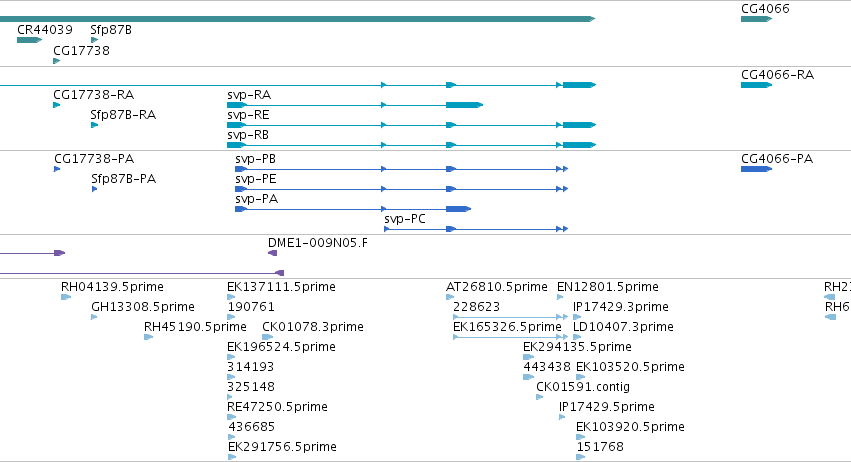851x462 pixels.
Task: Select the CK01591.contig feature
Action: pos(539,397)
